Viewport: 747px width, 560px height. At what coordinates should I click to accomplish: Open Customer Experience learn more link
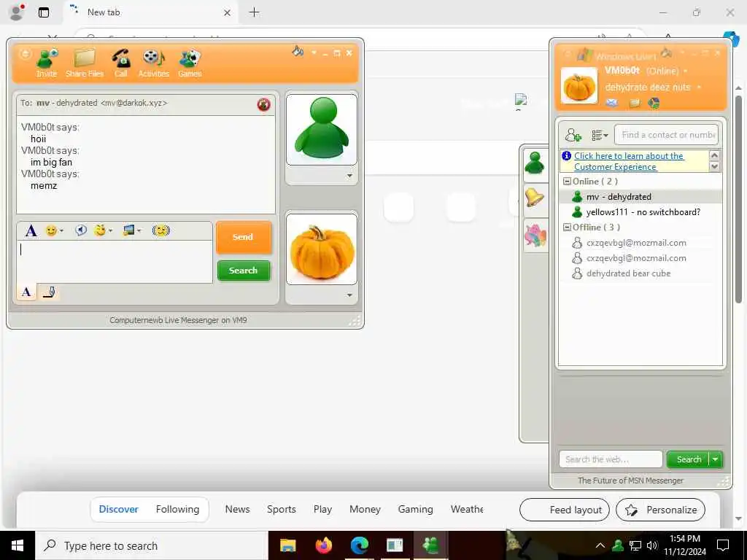click(x=629, y=161)
